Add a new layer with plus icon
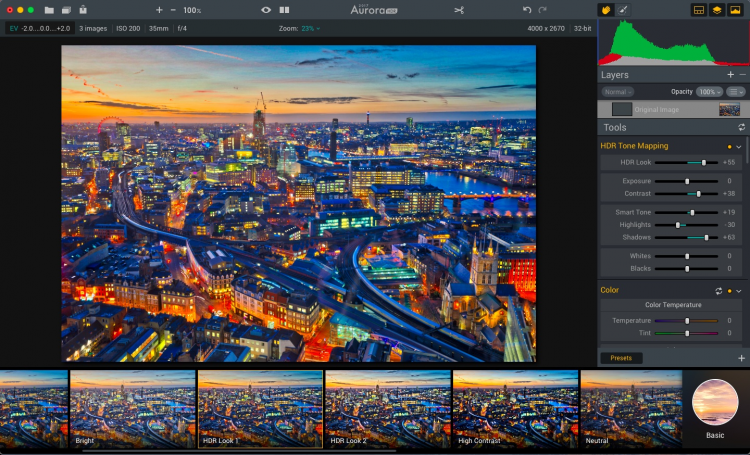Screen dimensions: 750x455 [x=730, y=75]
